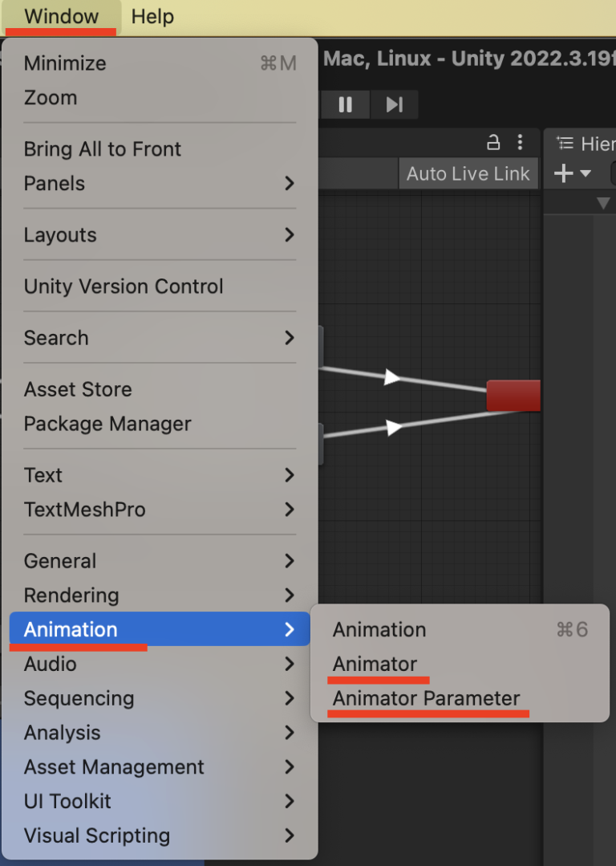Open the Animator panel three-dot options menu
Viewport: 616px width, 866px height.
click(x=520, y=143)
